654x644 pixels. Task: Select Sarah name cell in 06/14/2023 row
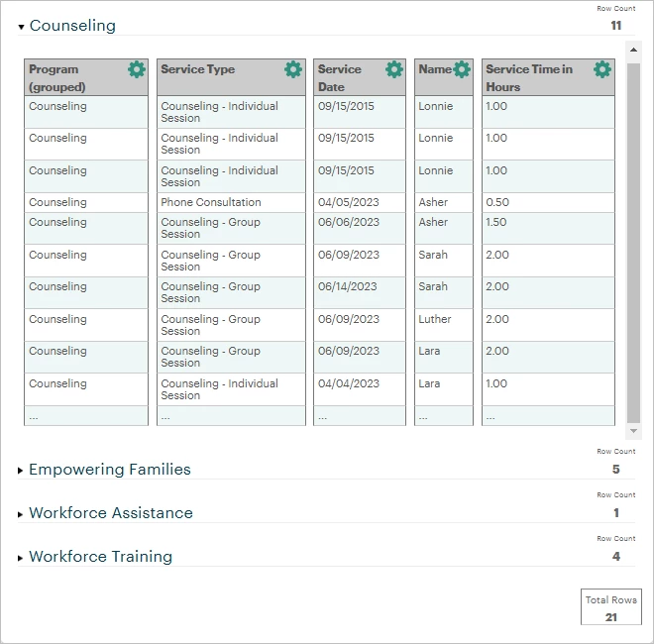[444, 293]
